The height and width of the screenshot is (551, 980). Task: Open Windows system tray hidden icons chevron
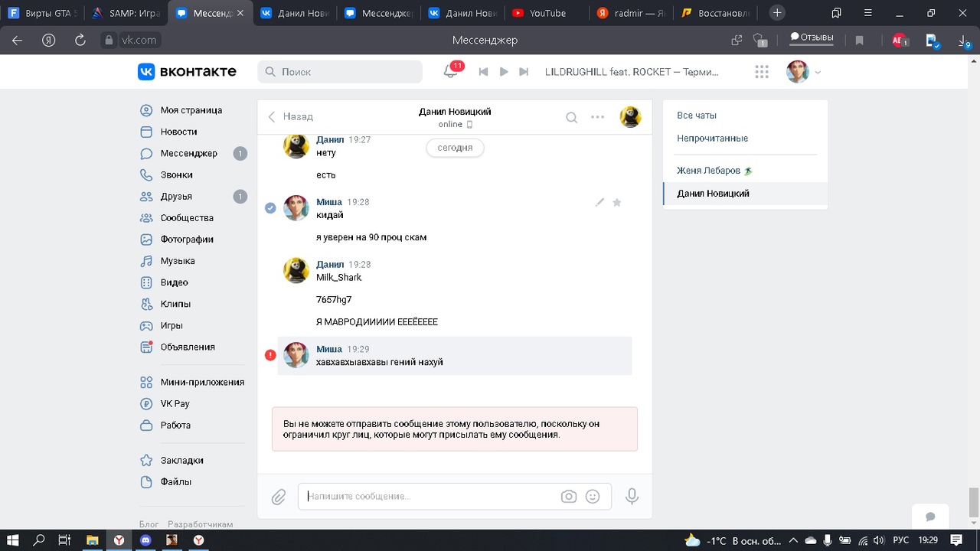(x=793, y=540)
